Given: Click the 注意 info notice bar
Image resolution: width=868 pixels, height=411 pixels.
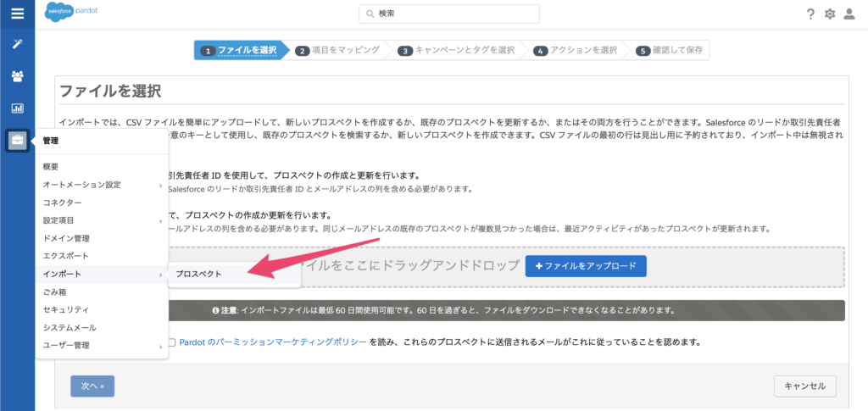Looking at the screenshot, I should pos(506,310).
